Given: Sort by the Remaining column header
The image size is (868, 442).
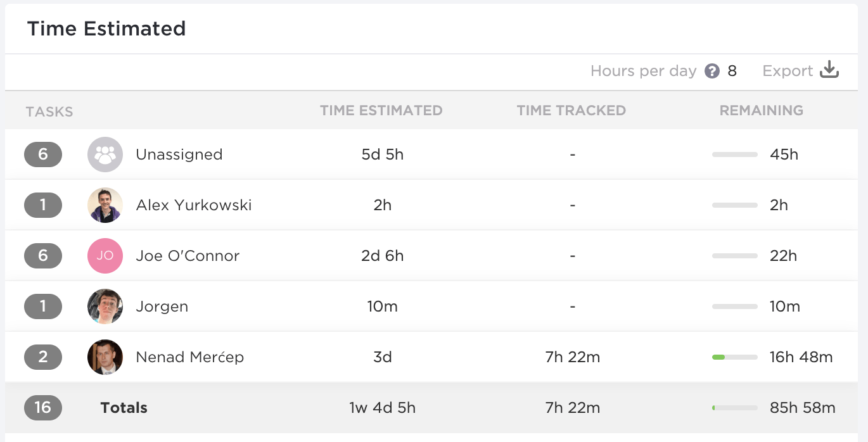Looking at the screenshot, I should tap(761, 110).
